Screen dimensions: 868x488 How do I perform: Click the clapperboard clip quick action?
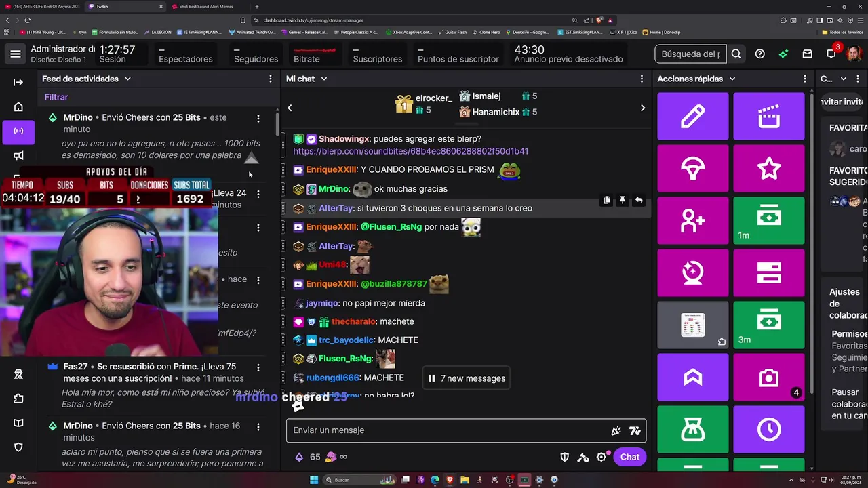pyautogui.click(x=768, y=117)
